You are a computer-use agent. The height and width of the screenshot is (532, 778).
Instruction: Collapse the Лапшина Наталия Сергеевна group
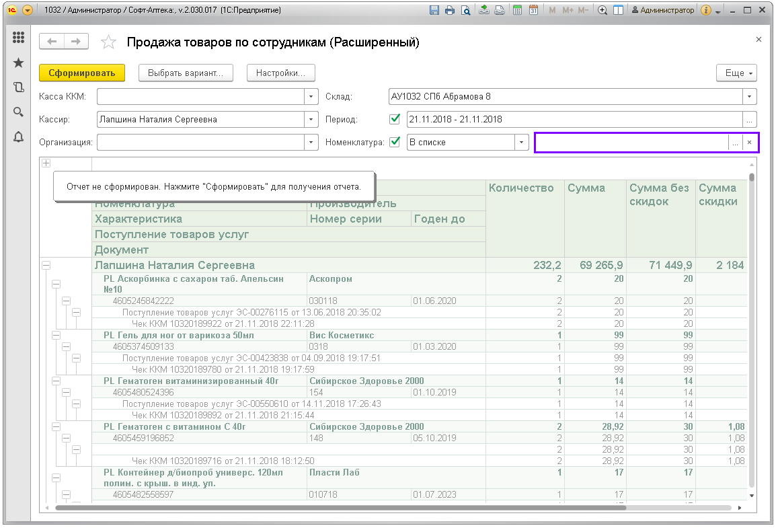click(46, 266)
